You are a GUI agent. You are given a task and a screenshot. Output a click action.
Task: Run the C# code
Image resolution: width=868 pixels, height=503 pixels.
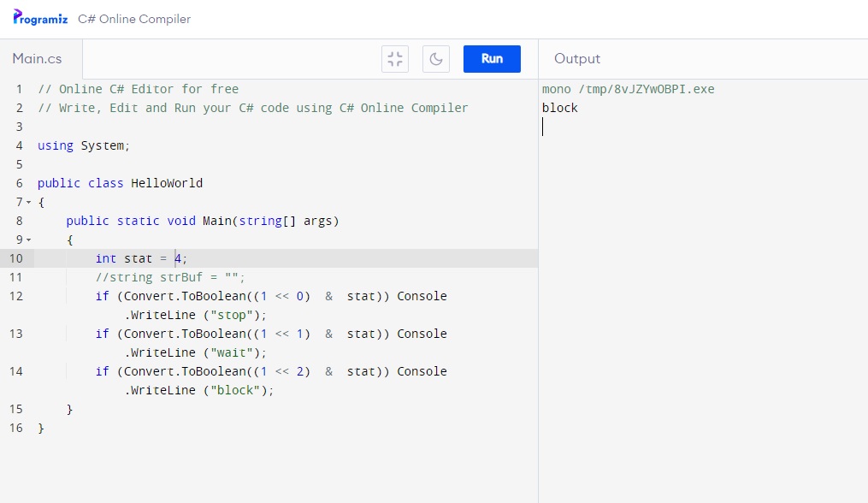(492, 59)
